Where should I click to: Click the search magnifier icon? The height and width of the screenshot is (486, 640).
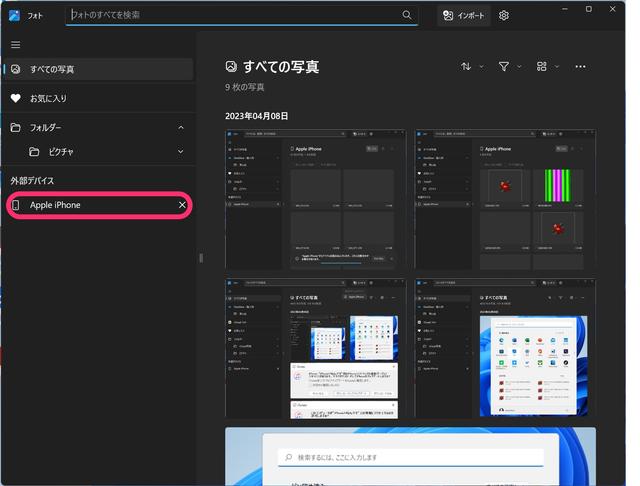point(407,16)
